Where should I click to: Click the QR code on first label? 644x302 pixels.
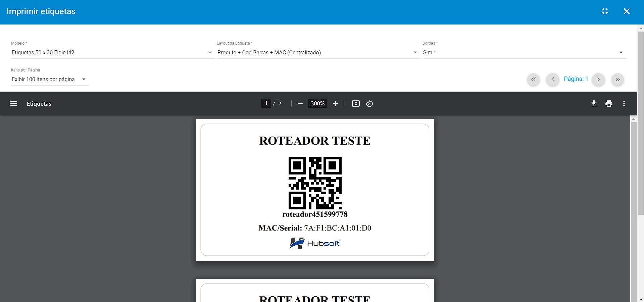[315, 183]
